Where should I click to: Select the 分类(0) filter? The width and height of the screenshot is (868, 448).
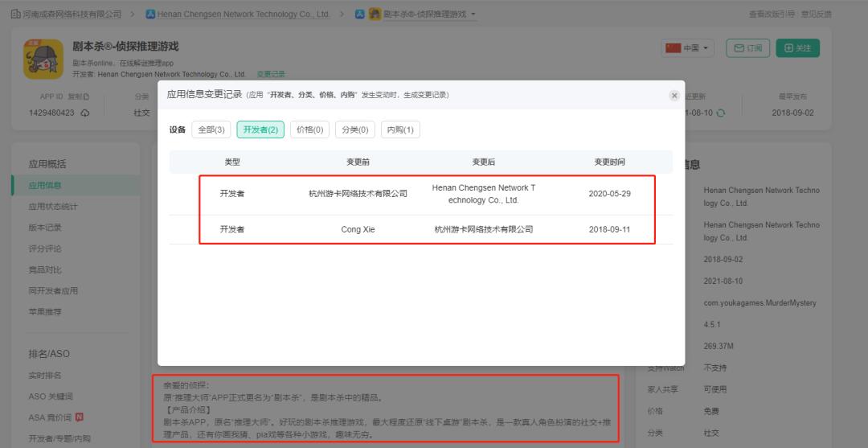click(x=355, y=129)
